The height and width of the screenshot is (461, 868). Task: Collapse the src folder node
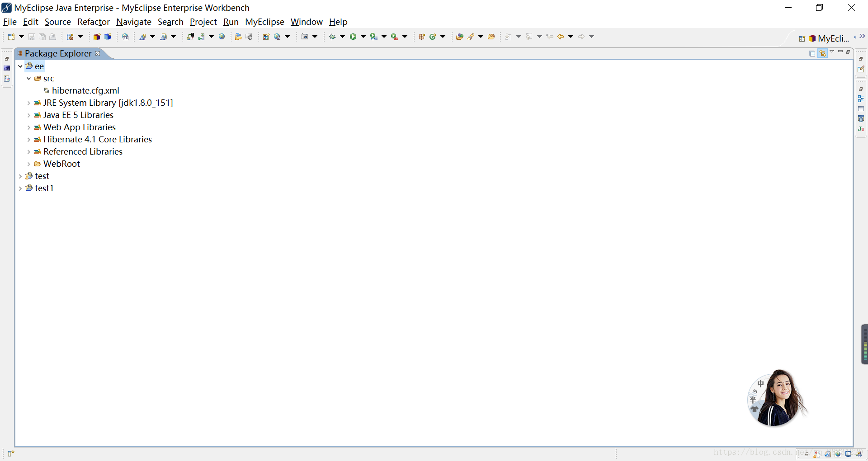point(29,79)
